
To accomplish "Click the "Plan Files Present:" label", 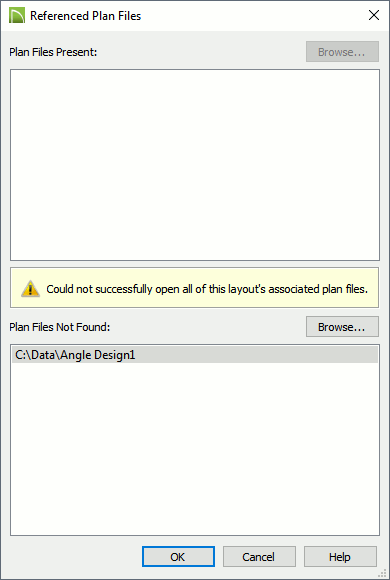I will click(53, 52).
